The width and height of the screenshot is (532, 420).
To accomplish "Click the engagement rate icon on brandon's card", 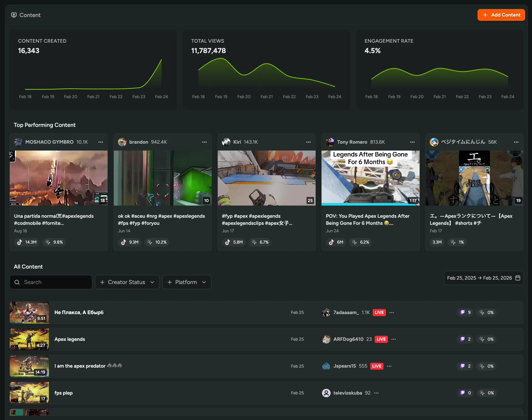I will 149,242.
